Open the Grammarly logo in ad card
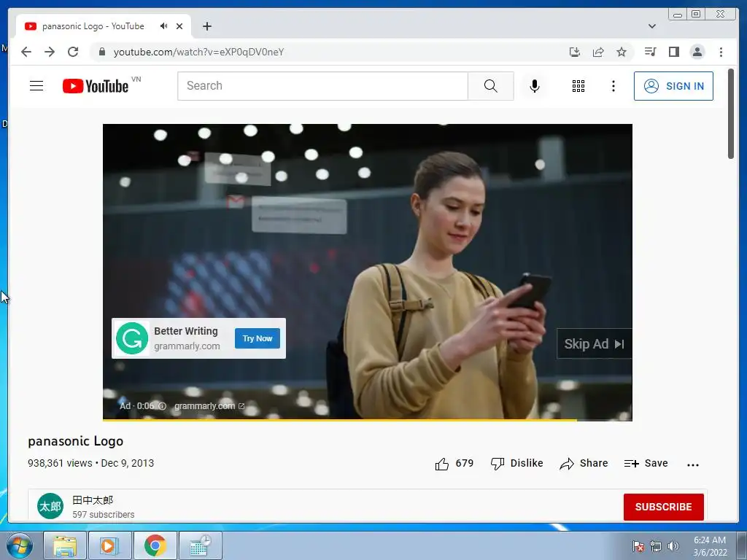 point(132,338)
